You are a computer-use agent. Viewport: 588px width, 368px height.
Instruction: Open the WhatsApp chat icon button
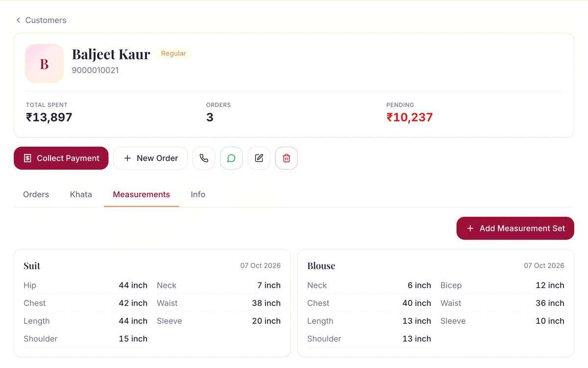tap(231, 158)
